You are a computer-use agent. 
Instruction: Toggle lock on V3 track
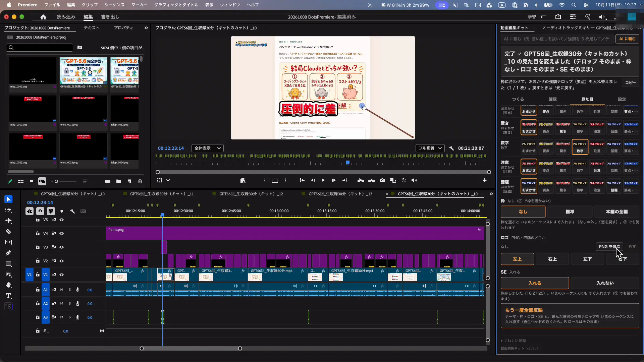(38, 247)
